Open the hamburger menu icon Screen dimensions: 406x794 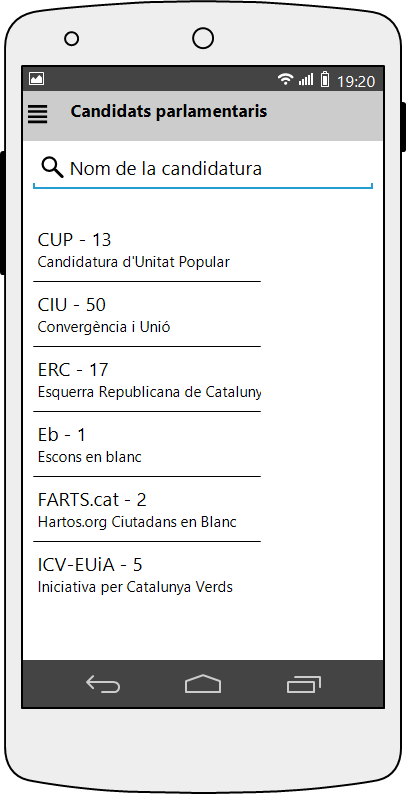pos(37,114)
